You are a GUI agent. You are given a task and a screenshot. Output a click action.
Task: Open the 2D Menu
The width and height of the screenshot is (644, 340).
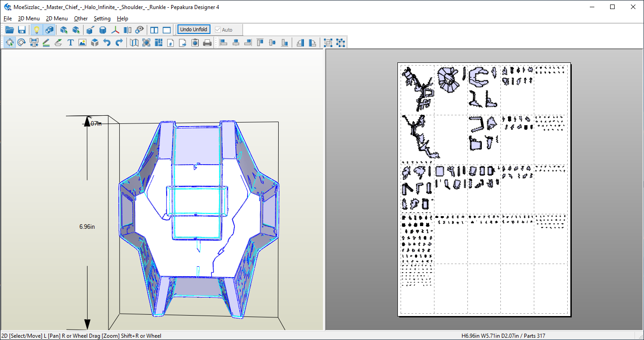click(57, 19)
